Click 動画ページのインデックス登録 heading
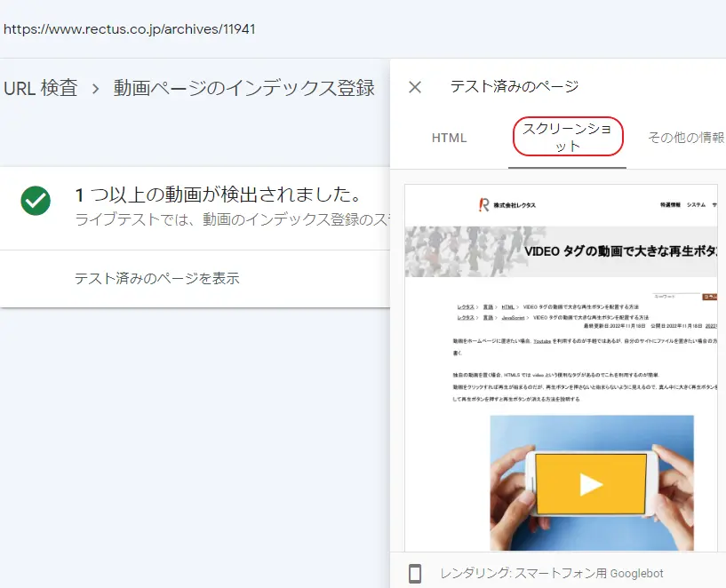 [244, 88]
